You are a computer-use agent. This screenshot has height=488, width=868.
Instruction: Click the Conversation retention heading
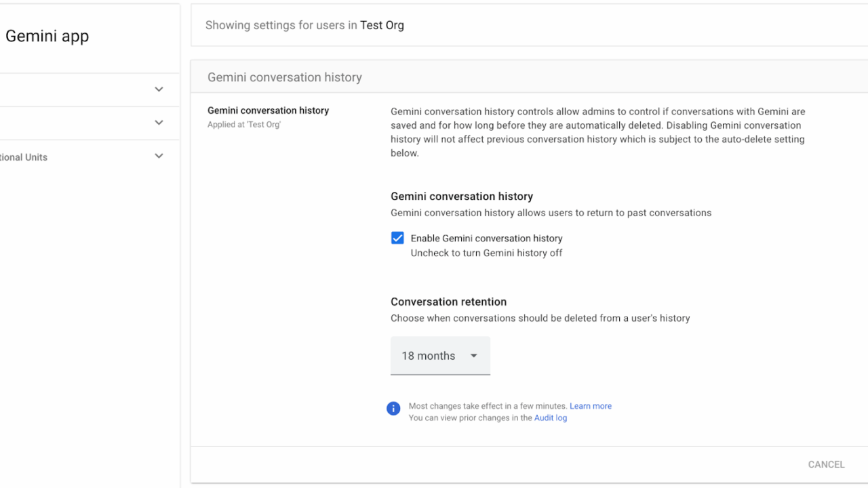pos(449,302)
